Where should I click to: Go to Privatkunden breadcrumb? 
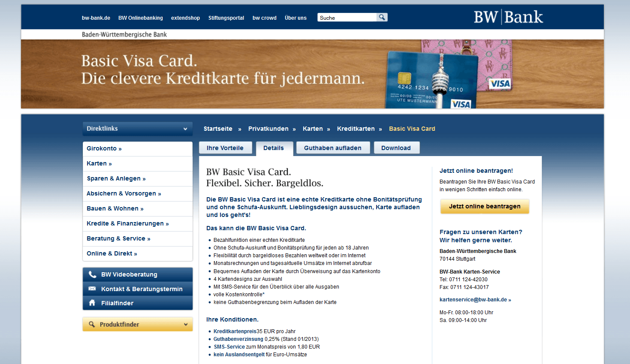click(x=268, y=129)
